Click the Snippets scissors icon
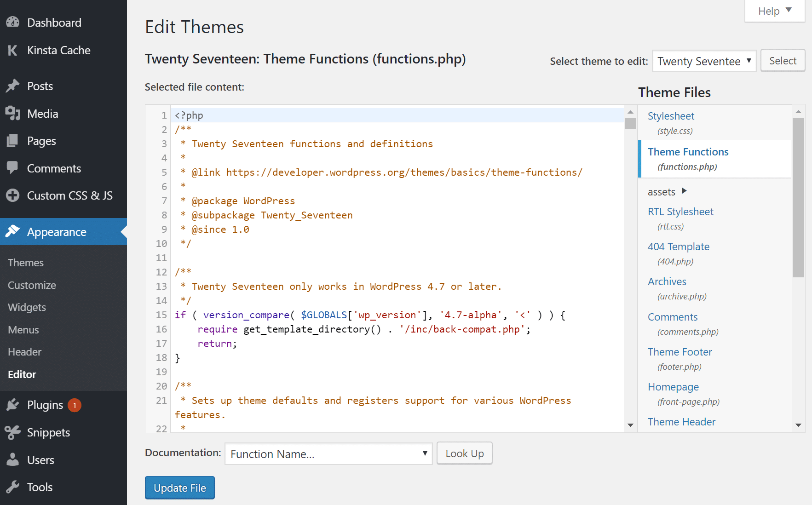 tap(12, 432)
